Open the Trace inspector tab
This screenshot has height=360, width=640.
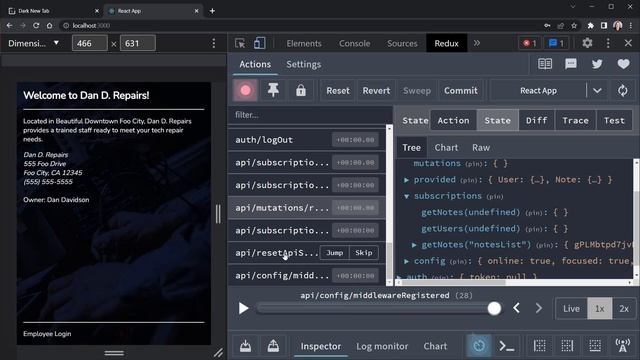pos(575,120)
